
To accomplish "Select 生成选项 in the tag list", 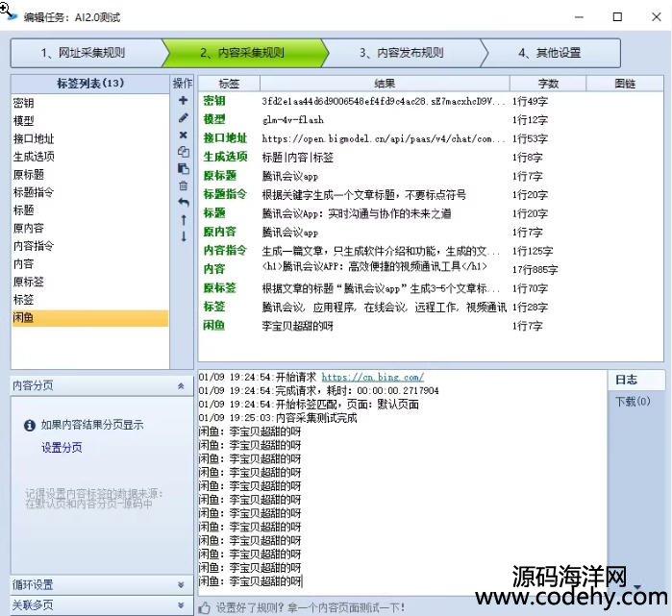I will [x=90, y=157].
